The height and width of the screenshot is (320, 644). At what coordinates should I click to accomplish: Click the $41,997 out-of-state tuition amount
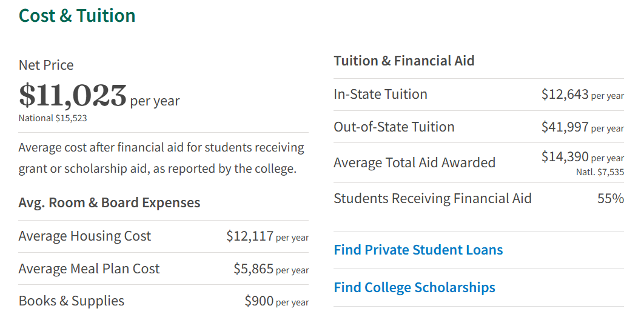point(565,127)
